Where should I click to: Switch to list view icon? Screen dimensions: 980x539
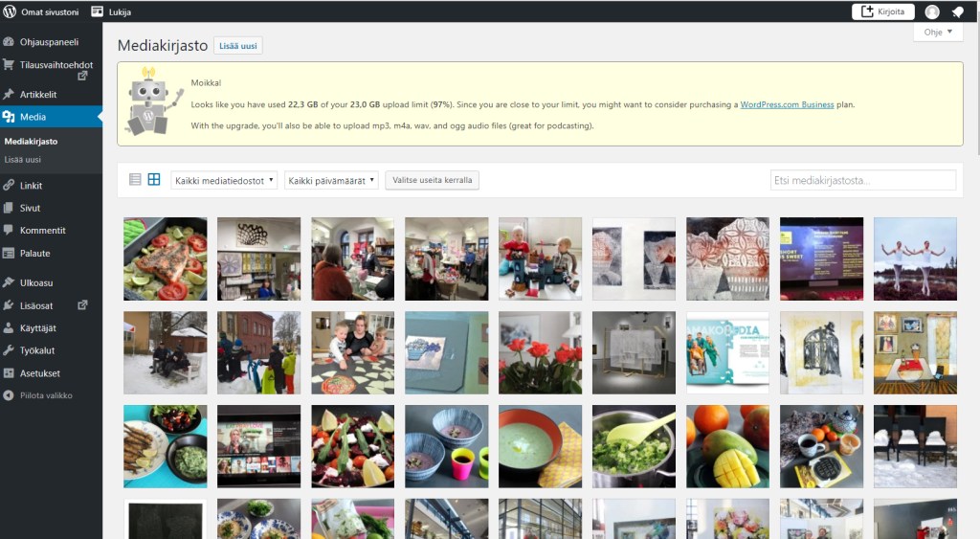tap(135, 179)
